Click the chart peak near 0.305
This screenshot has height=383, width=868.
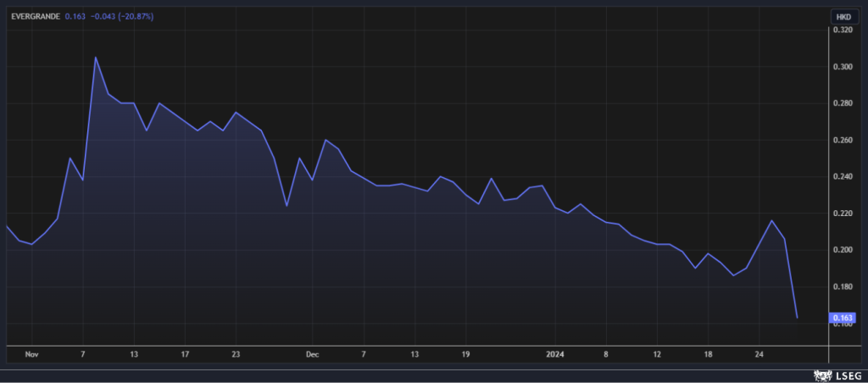(x=95, y=57)
